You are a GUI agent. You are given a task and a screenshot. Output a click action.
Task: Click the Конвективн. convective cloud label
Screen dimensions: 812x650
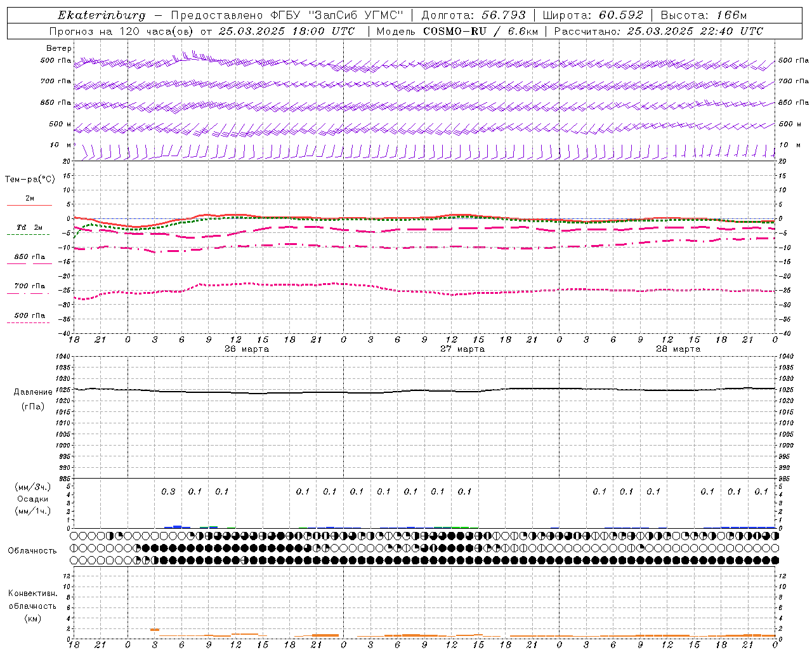[32, 594]
